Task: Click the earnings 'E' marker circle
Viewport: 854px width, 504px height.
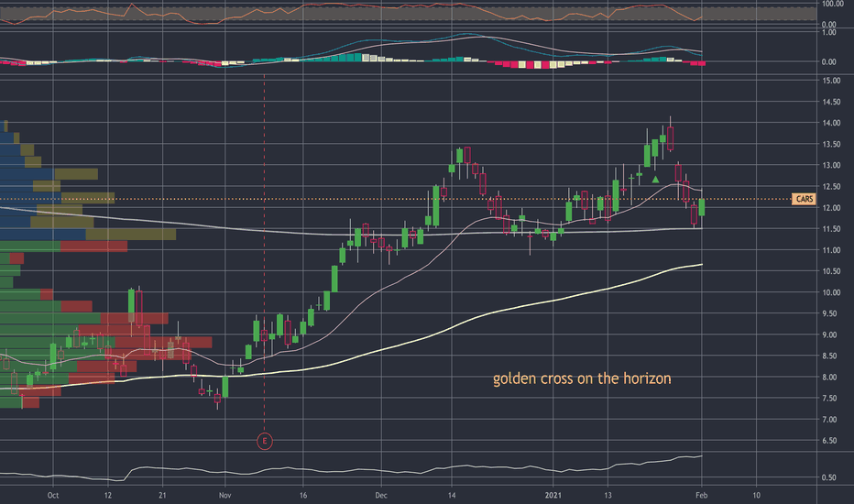Action: 265,441
